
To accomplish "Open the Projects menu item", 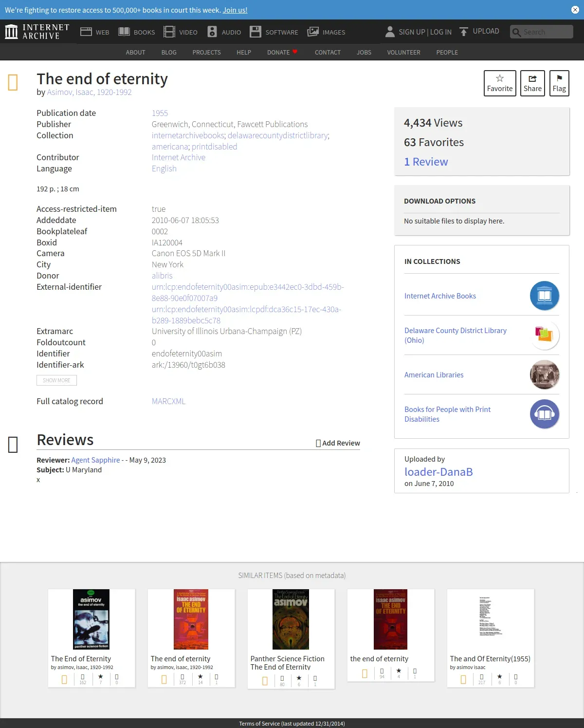I will click(206, 52).
